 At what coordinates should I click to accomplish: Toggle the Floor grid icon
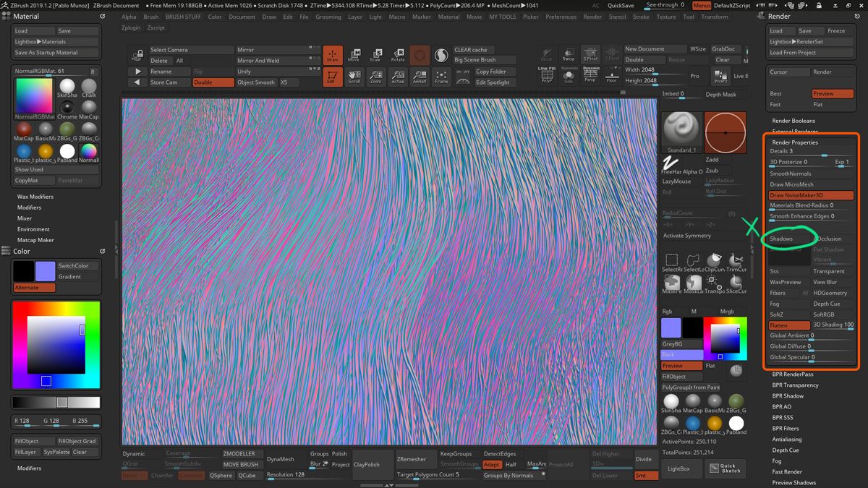click(x=612, y=74)
